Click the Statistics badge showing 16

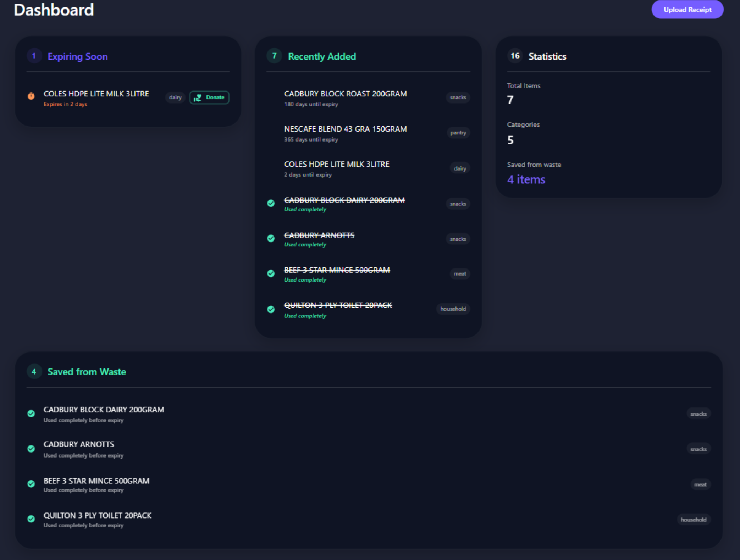515,56
